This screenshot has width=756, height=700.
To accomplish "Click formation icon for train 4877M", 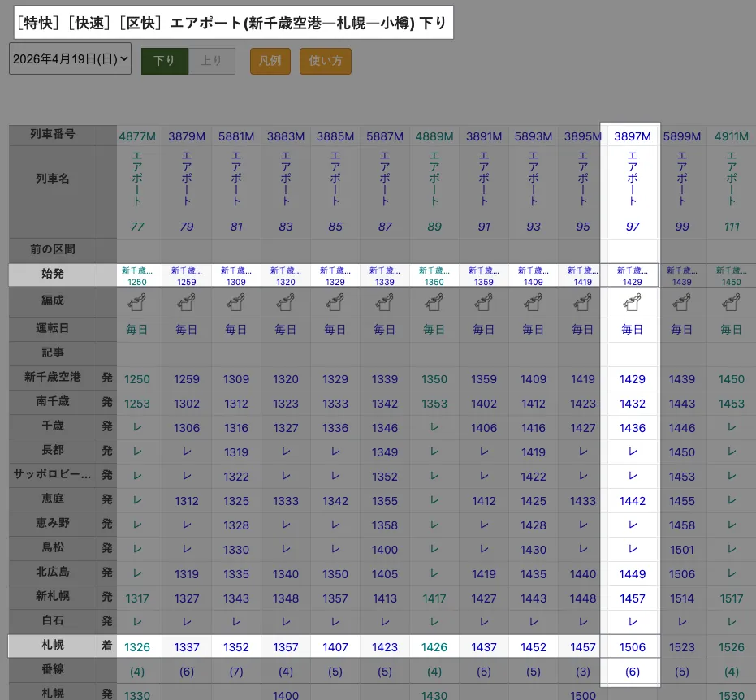I will pos(137,304).
